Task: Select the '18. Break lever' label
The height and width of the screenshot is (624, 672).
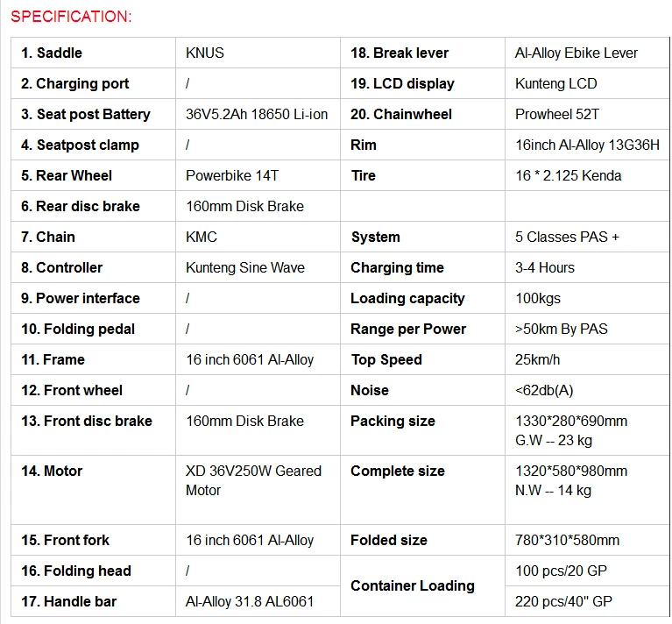Action: pos(400,53)
